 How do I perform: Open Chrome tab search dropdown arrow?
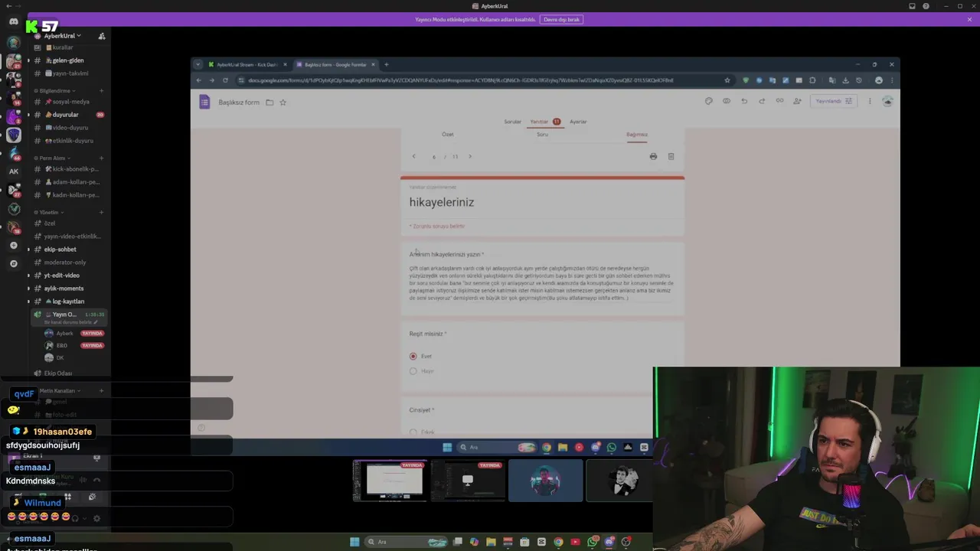pos(198,64)
